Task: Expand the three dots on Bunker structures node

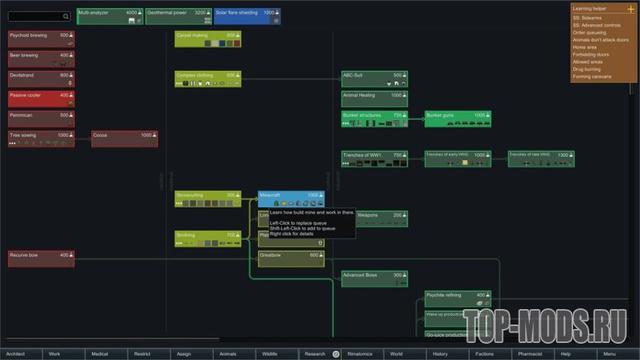Action: (345, 123)
